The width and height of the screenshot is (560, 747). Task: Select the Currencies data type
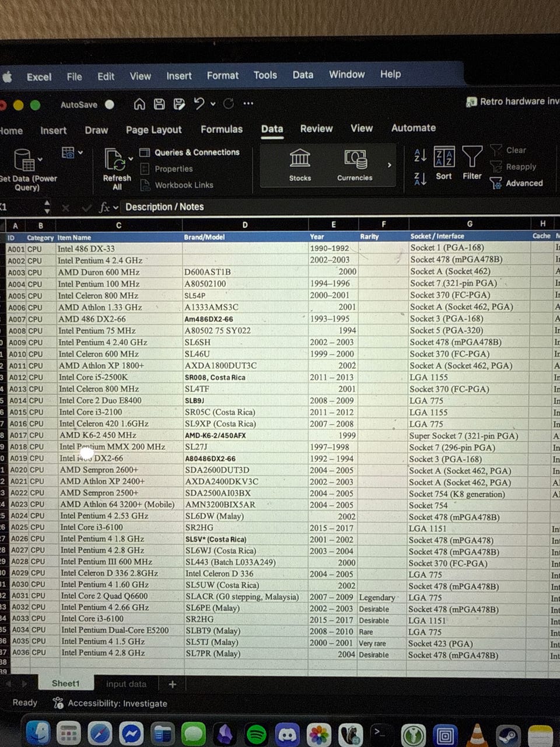click(x=355, y=165)
